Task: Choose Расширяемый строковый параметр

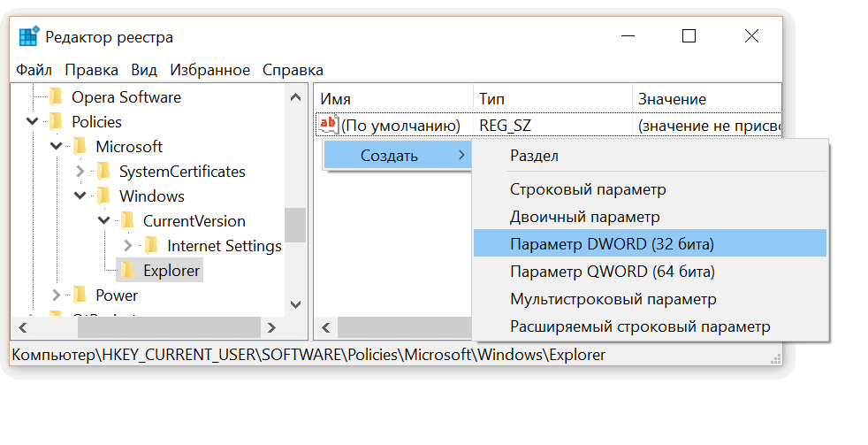Action: pos(650,326)
